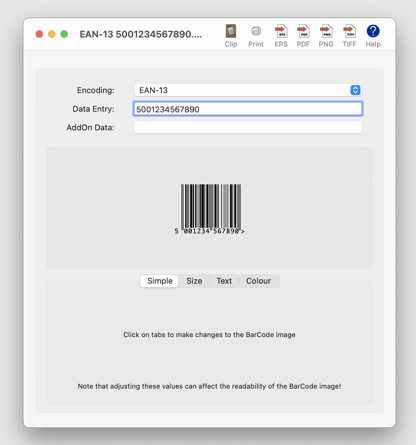The height and width of the screenshot is (445, 416).
Task: Click the AddOn Data field
Action: 248,127
